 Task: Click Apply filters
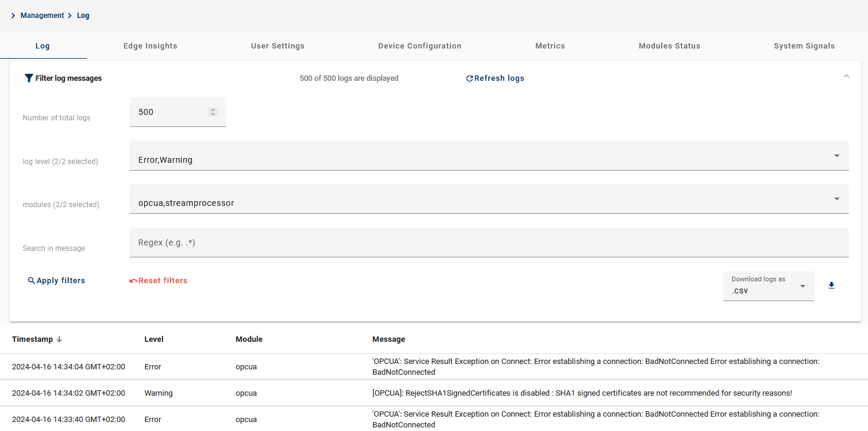click(56, 281)
